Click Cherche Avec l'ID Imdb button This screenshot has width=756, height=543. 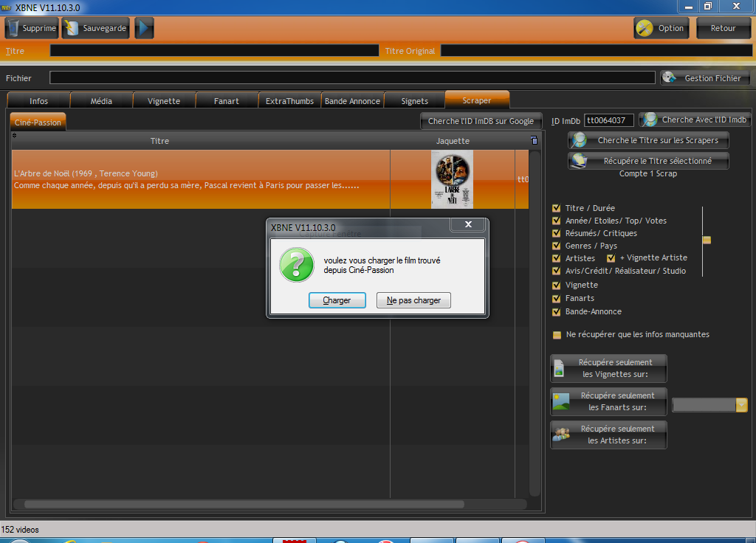click(x=695, y=120)
